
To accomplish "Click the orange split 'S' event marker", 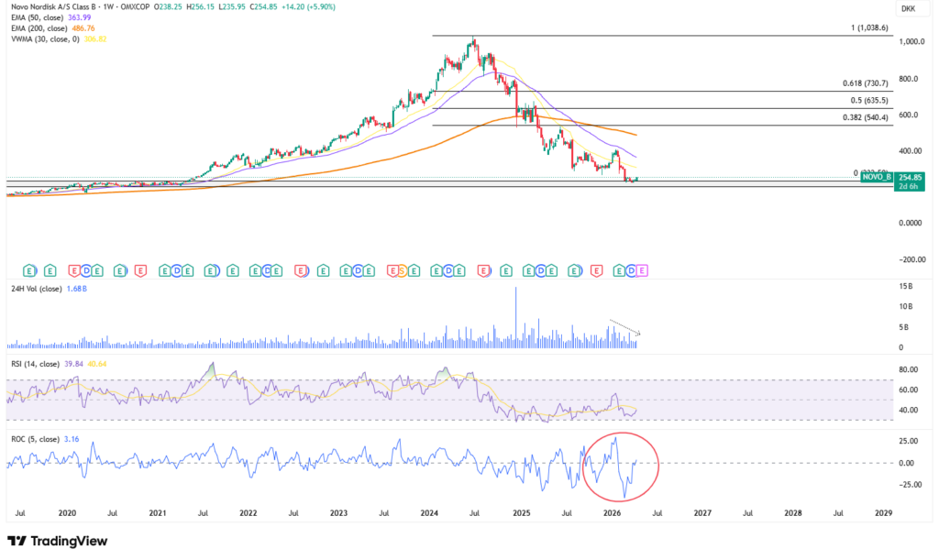I will pyautogui.click(x=402, y=271).
